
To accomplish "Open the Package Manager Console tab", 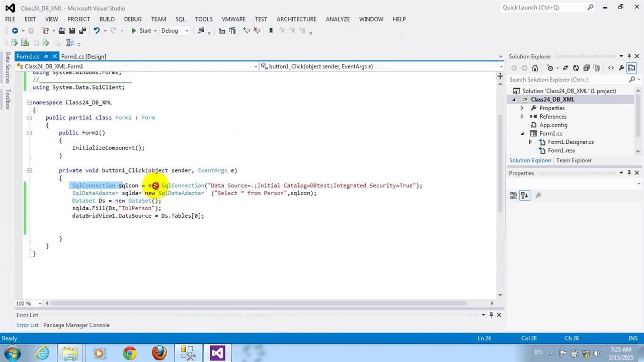I will point(76,325).
